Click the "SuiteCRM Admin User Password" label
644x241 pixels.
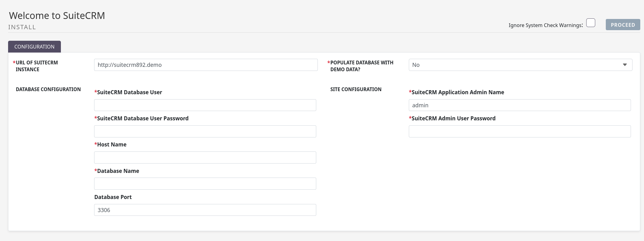pyautogui.click(x=453, y=118)
